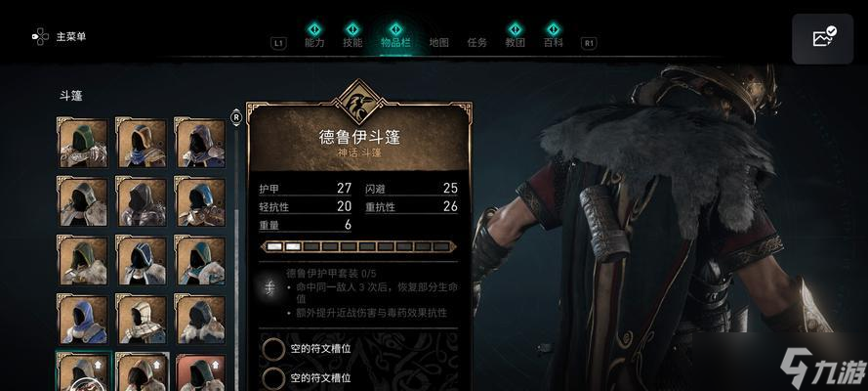
Task: Click the R stick indicator above scrollbar
Action: point(236,117)
